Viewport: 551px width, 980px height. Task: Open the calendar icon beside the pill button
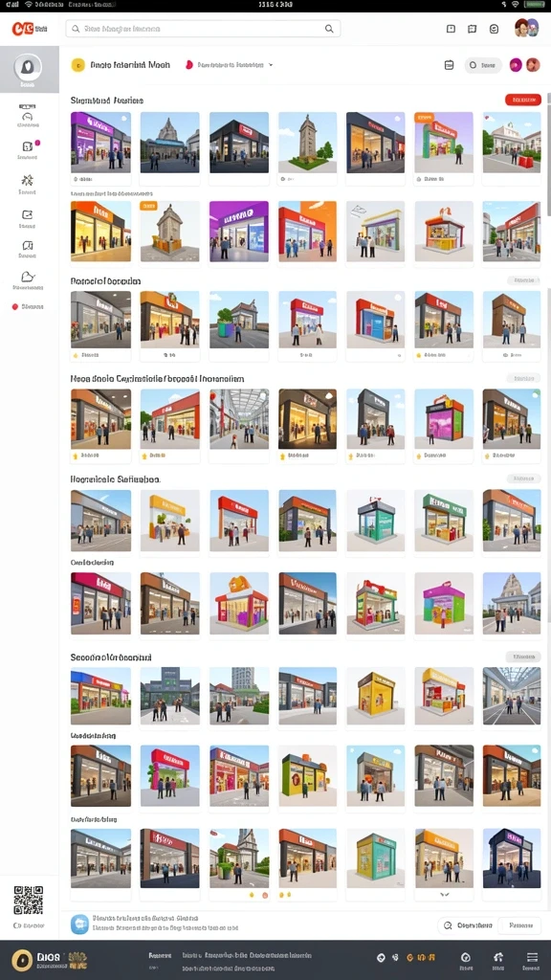point(449,64)
